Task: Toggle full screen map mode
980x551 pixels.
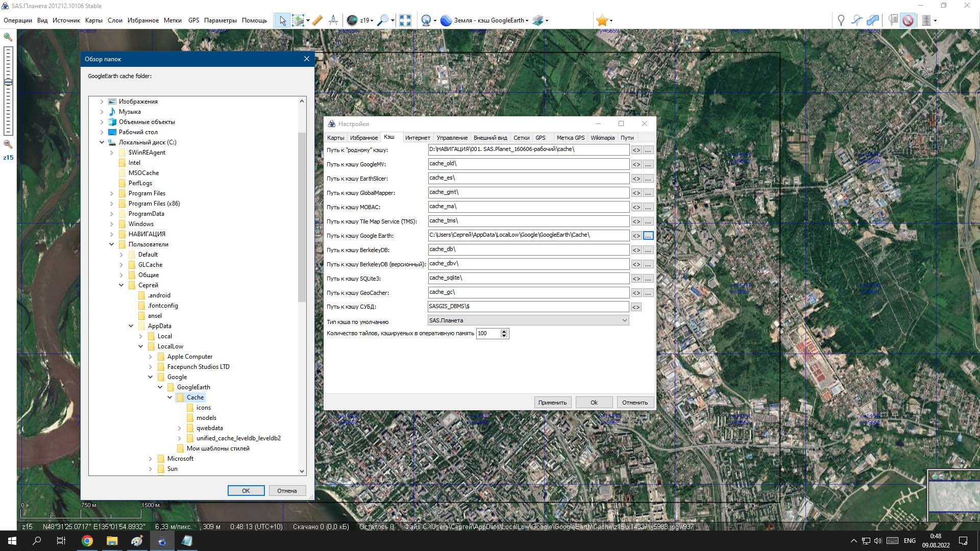Action: click(405, 20)
